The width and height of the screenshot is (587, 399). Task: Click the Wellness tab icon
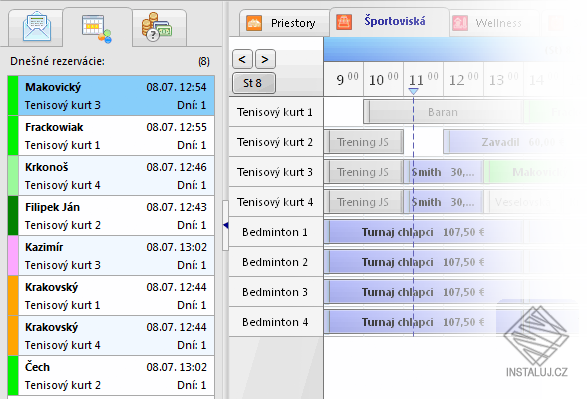pos(460,23)
